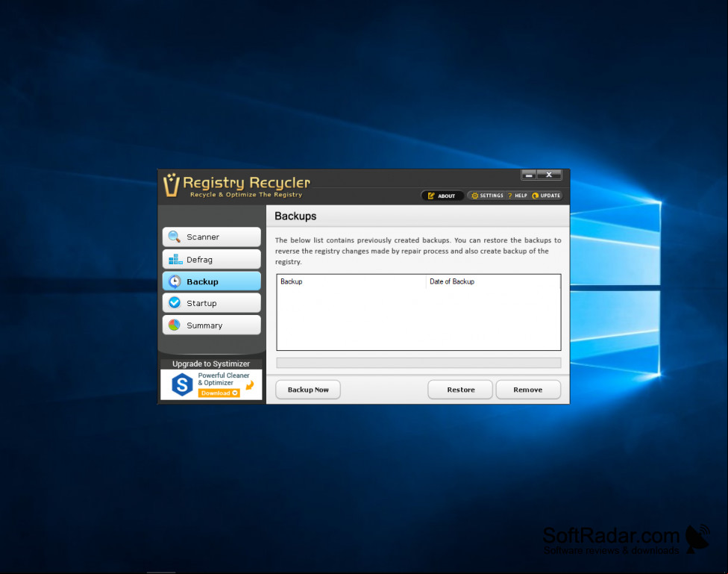Sort by the Date of Backup column

click(x=494, y=281)
